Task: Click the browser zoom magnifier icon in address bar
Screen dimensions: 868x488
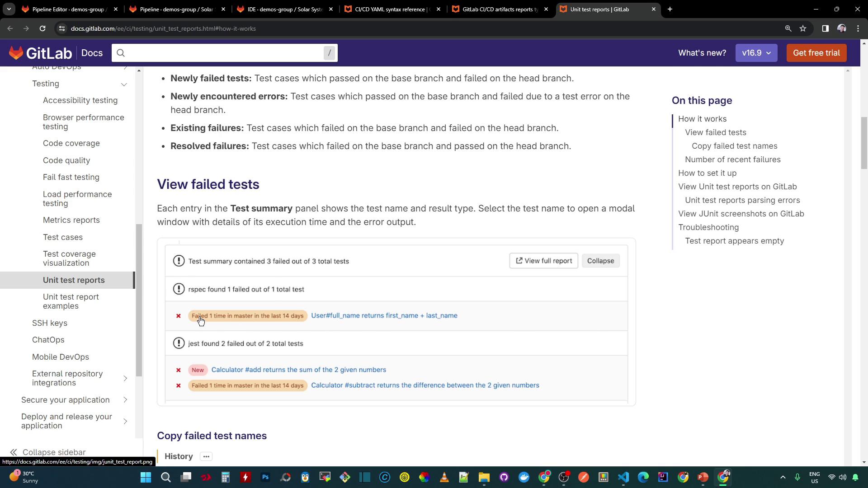Action: point(788,28)
